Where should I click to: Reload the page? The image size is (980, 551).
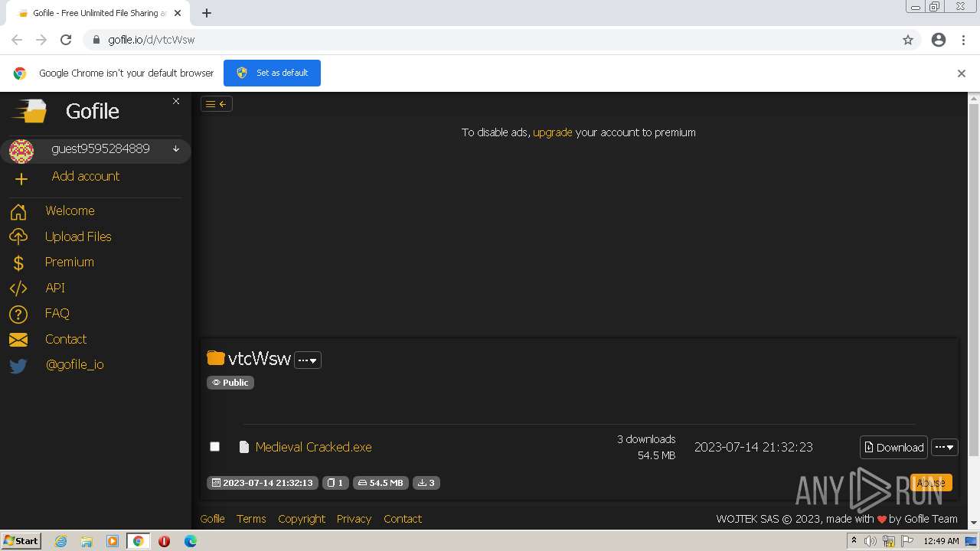tap(66, 40)
